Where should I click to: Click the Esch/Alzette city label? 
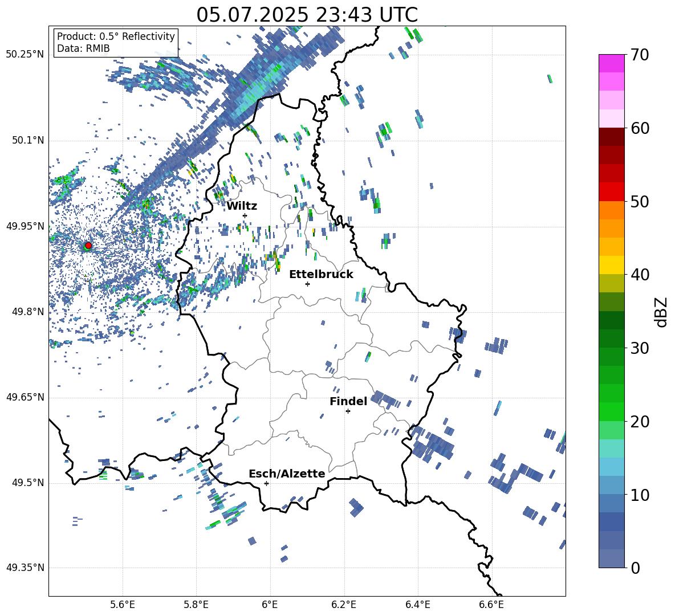coord(287,474)
